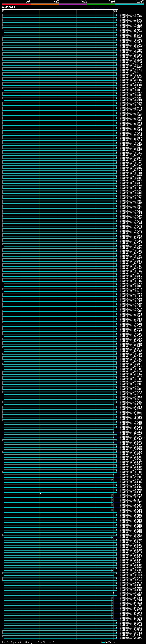Viewport: 146px width, 644px height.
Task: Select the UniRef100_Q4D3T1 label
Action: pos(131,414)
